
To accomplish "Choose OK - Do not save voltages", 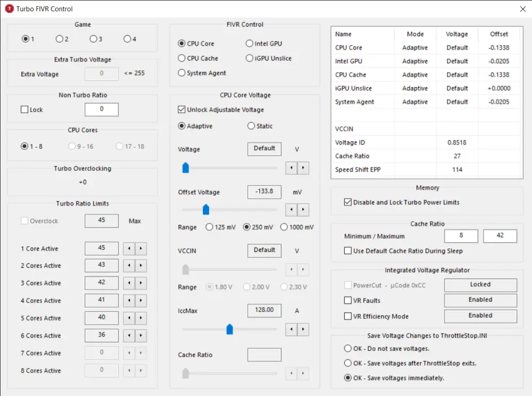I will pyautogui.click(x=387, y=349).
